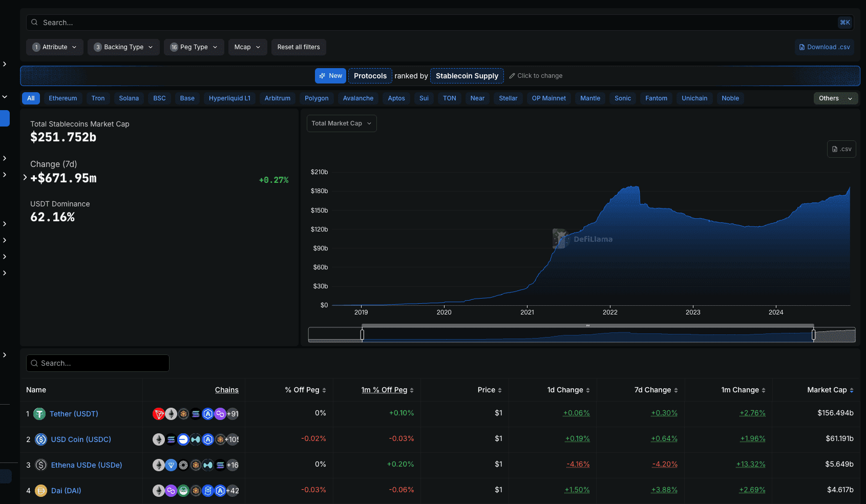Select the BSC chain tab
The height and width of the screenshot is (504, 866).
(x=159, y=98)
